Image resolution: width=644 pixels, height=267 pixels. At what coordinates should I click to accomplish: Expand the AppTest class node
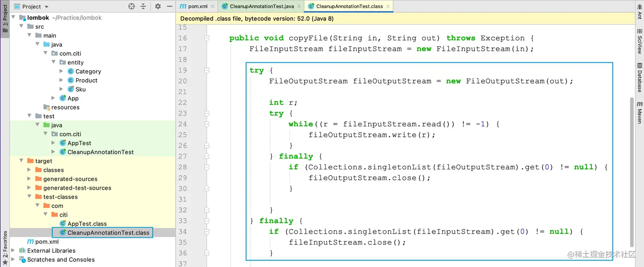(54, 143)
